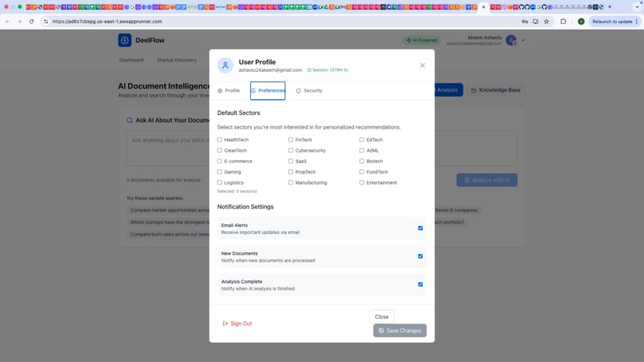Click the 'Notification Settings' heading
The width and height of the screenshot is (644, 362).
(245, 207)
